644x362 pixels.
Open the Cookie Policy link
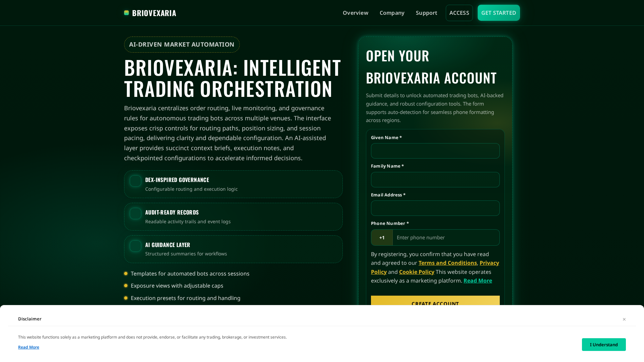[x=417, y=272]
